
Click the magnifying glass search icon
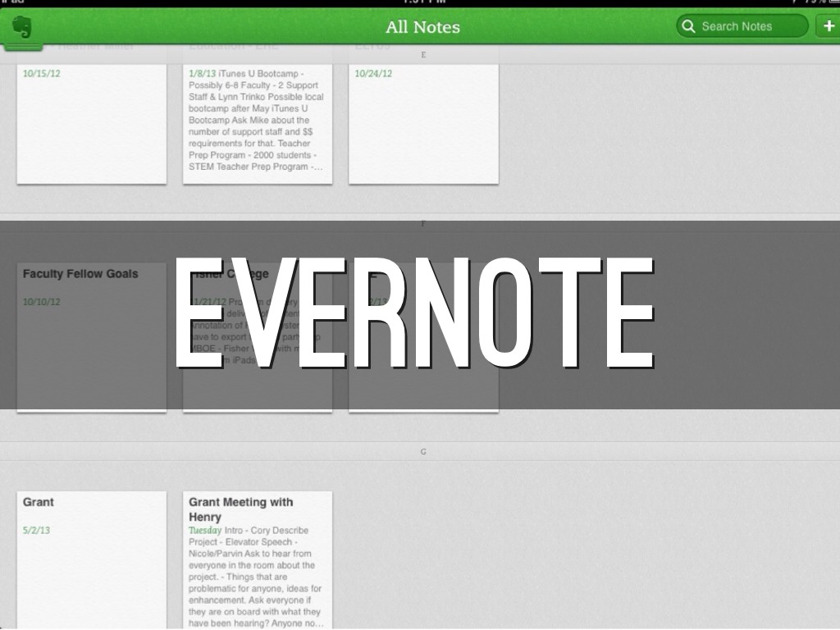[689, 26]
